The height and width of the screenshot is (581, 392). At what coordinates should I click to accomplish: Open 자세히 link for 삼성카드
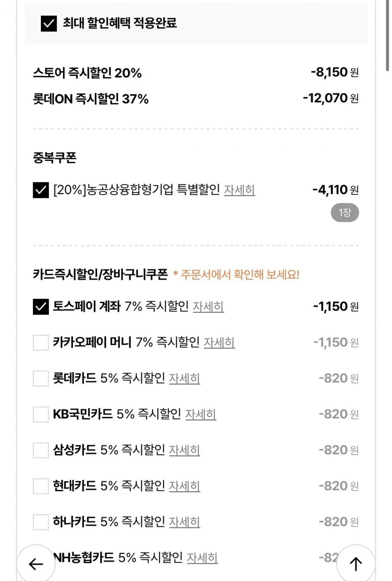pos(184,450)
